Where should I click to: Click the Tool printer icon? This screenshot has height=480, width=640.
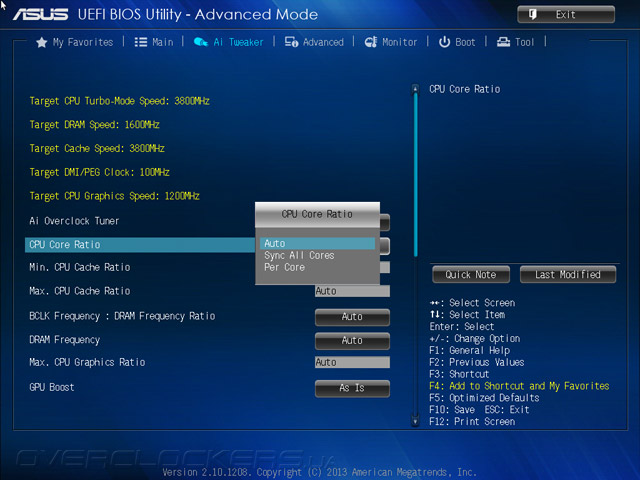click(503, 42)
